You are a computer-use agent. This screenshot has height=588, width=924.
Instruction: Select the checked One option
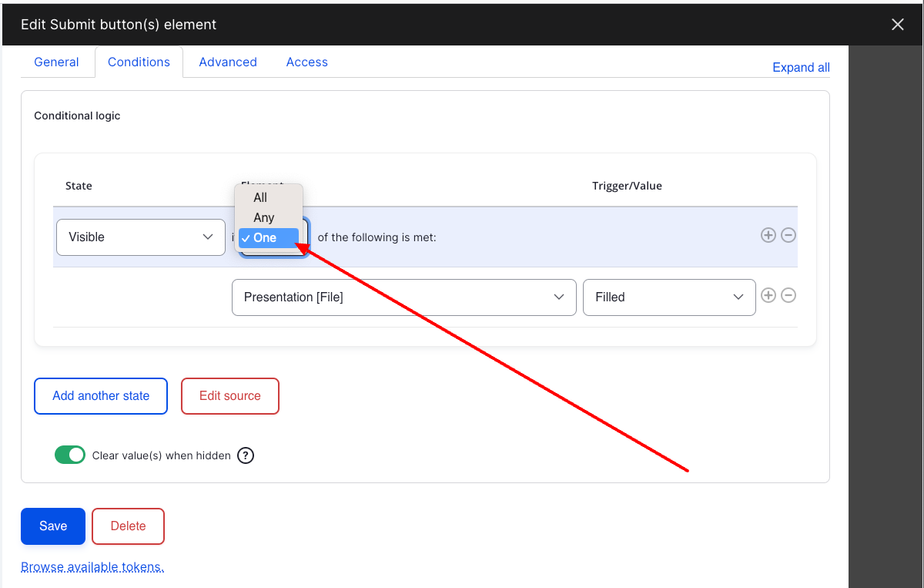(x=269, y=237)
